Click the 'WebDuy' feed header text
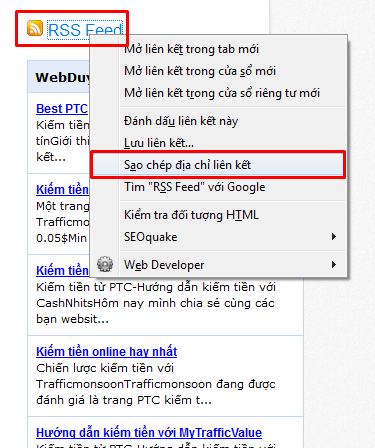 62,78
